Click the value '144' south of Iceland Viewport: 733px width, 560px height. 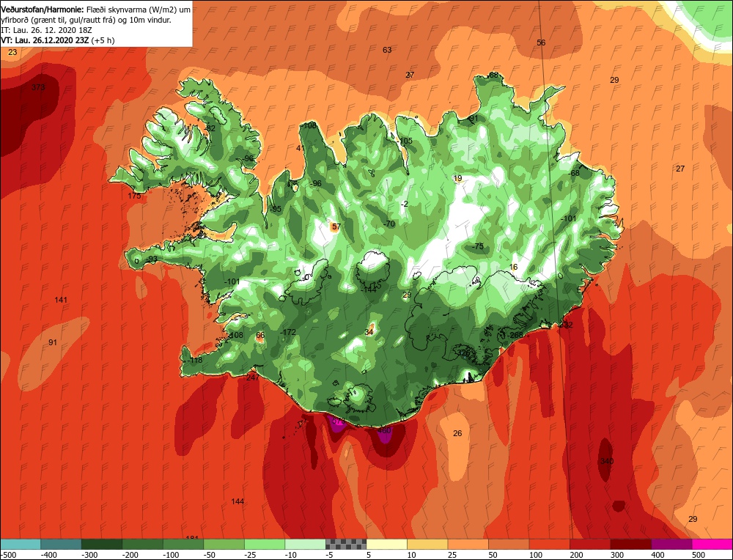[x=237, y=501]
